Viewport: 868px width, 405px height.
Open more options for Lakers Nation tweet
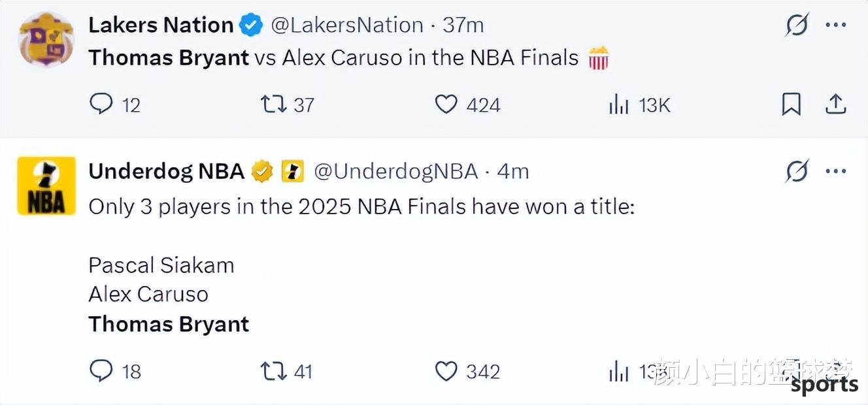[836, 25]
